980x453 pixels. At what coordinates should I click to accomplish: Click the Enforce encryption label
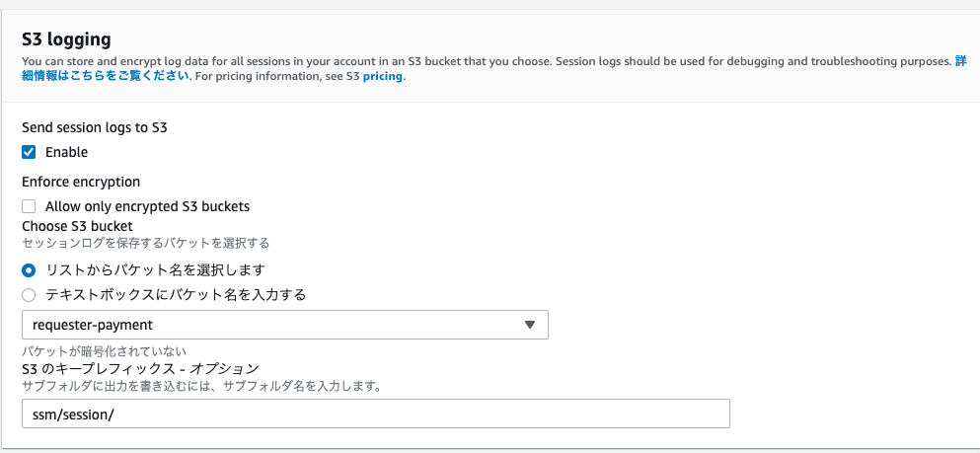tap(81, 182)
